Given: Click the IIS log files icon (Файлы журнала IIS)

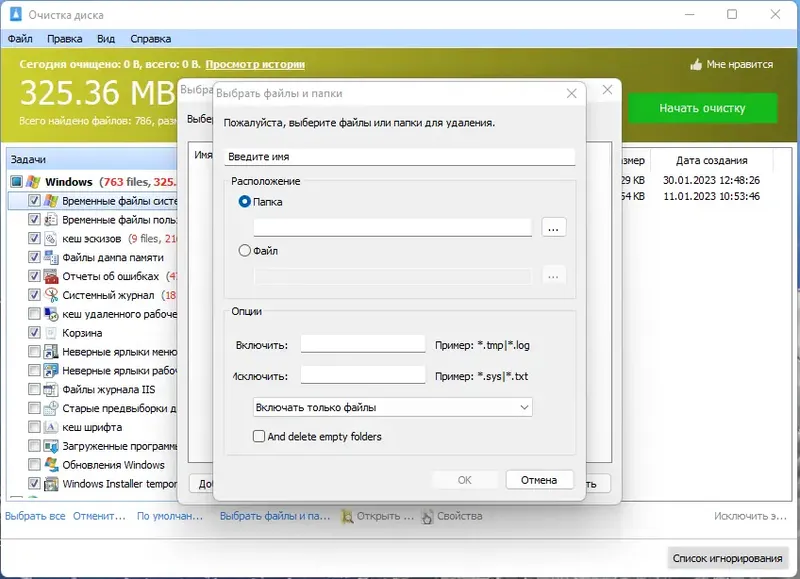Looking at the screenshot, I should point(51,389).
